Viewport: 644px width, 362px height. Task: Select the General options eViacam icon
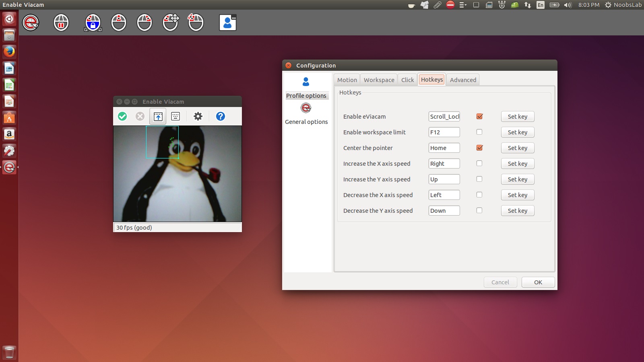[306, 108]
